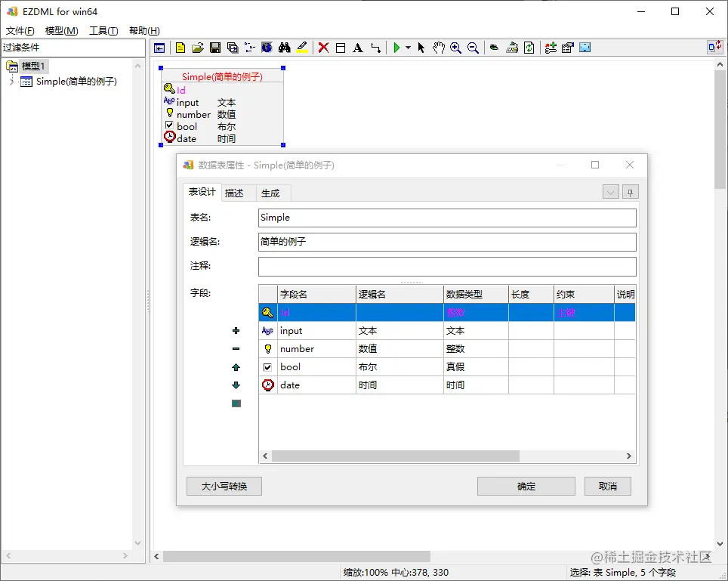Select Simple(简单的例子) tree item
This screenshot has height=581, width=728.
pos(76,82)
